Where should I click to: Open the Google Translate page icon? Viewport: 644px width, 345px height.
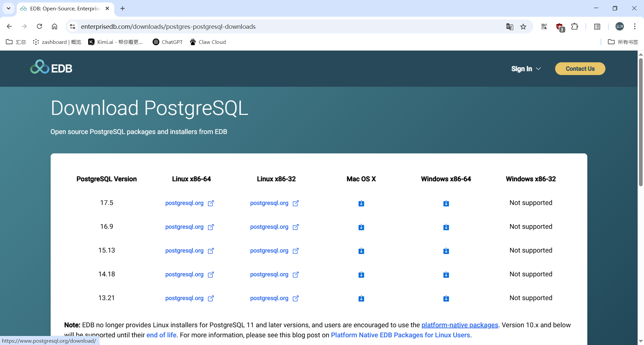pyautogui.click(x=509, y=26)
